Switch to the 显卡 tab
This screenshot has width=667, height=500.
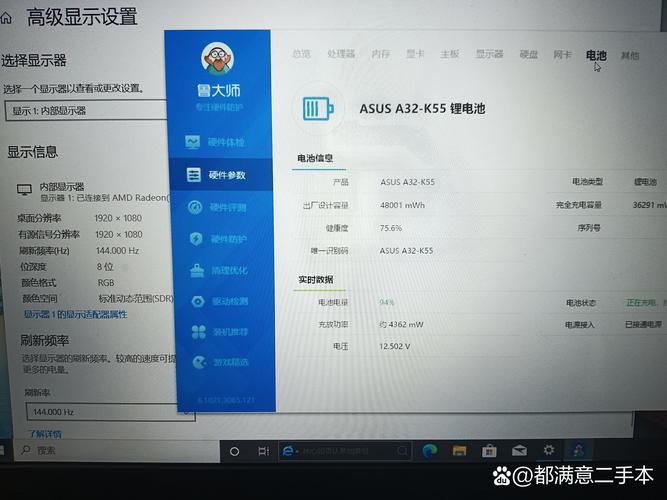(x=415, y=54)
